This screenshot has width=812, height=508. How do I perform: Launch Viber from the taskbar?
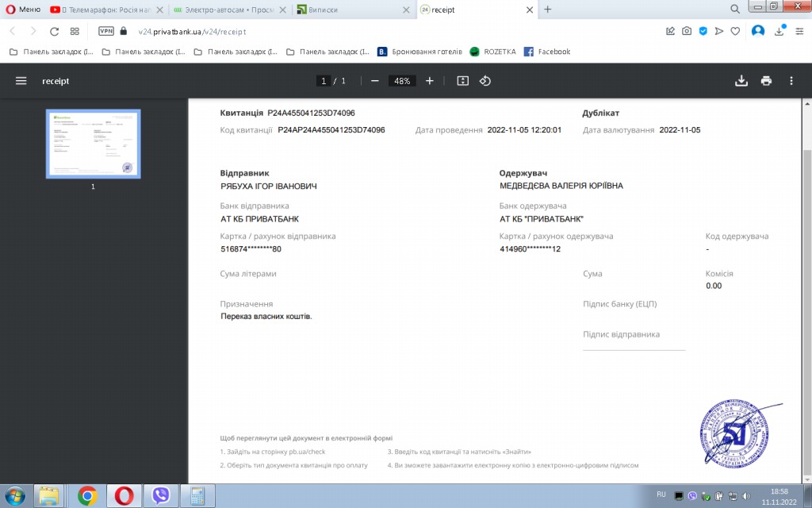(x=161, y=496)
